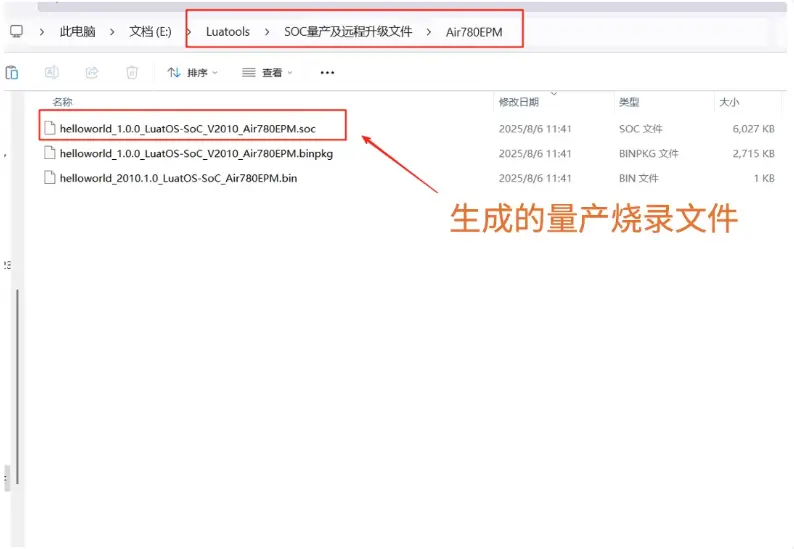
Task: Click the list-lines icon beside 查看
Action: pyautogui.click(x=249, y=72)
